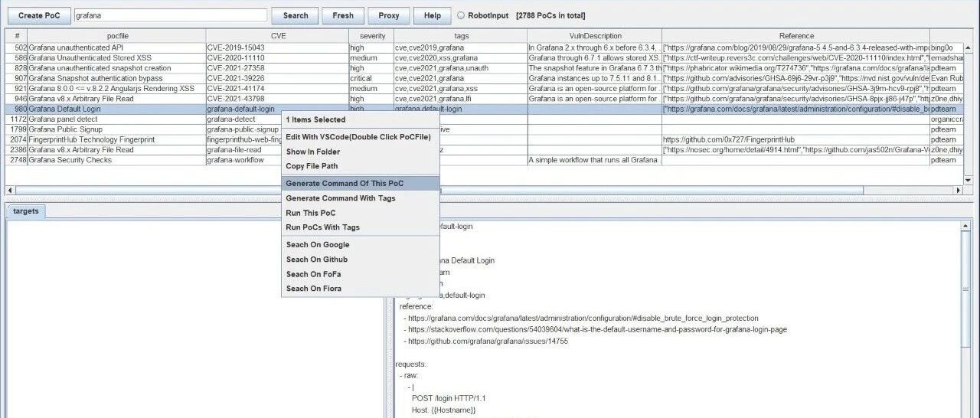
Task: Open the Proxy settings button
Action: [389, 15]
